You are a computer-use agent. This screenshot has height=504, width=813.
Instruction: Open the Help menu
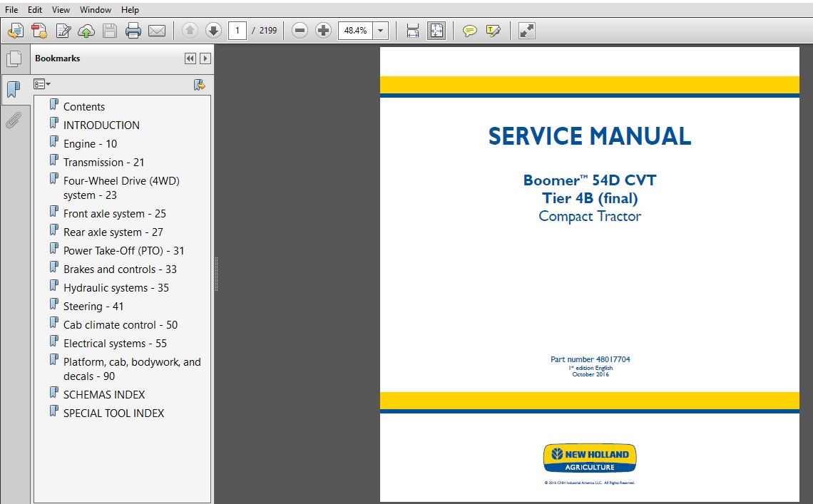tap(130, 10)
